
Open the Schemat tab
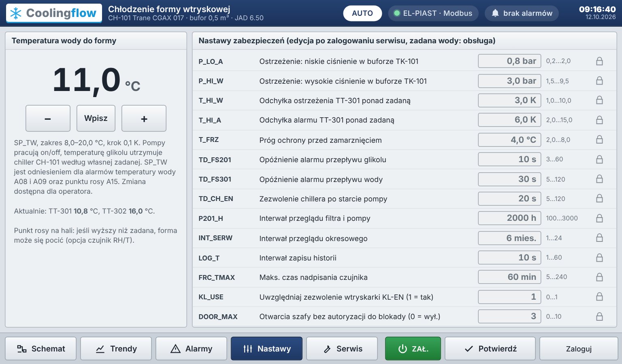pyautogui.click(x=40, y=349)
